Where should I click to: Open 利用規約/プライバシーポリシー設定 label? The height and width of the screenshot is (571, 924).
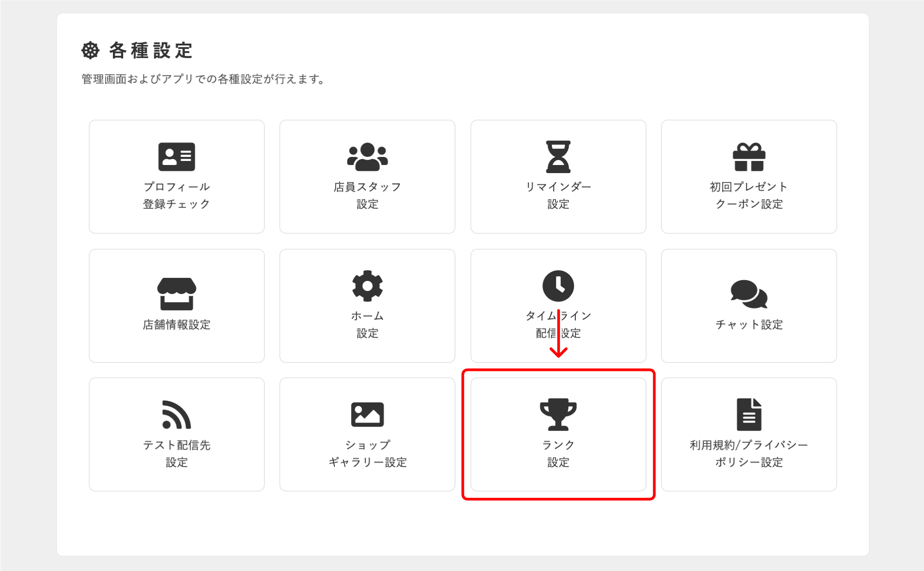point(749,453)
